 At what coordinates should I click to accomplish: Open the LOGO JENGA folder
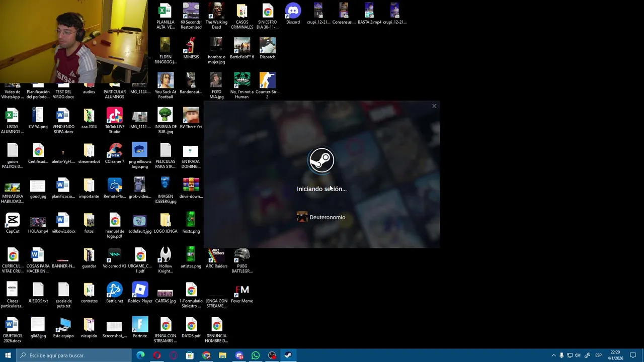(165, 223)
